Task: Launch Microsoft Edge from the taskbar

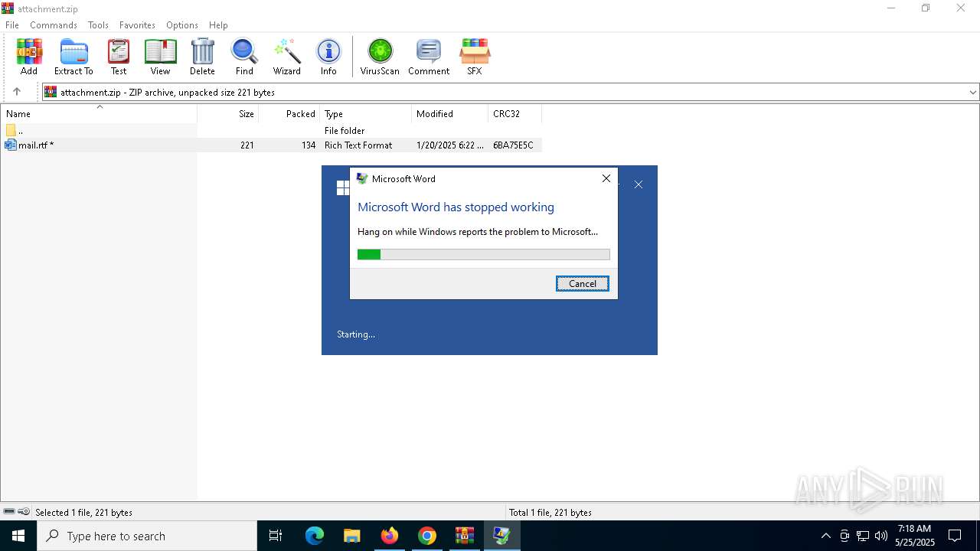Action: click(315, 536)
